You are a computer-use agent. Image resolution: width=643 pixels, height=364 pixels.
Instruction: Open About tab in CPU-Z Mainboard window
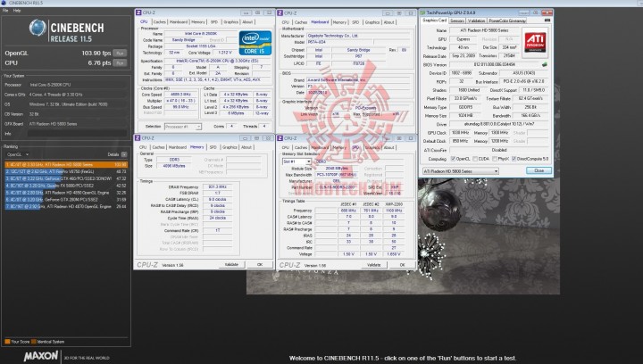point(388,22)
